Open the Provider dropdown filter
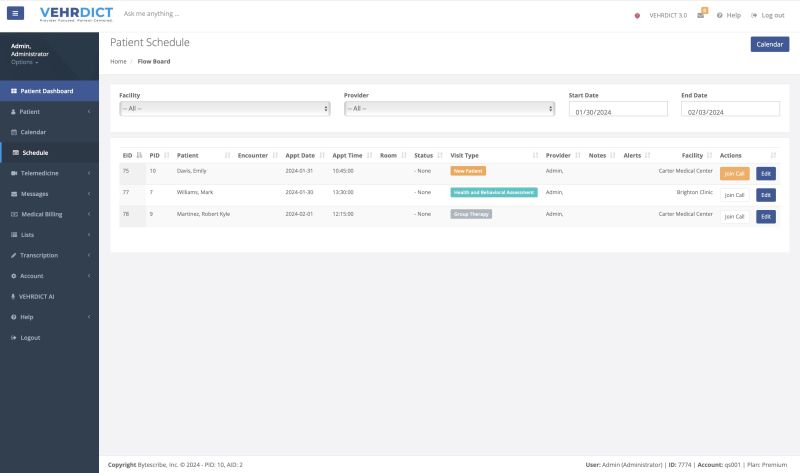 click(x=449, y=108)
